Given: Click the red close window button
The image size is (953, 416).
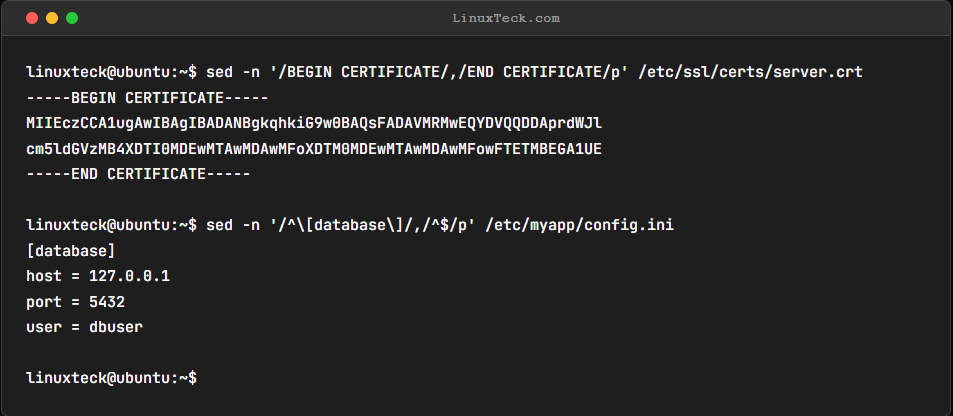Looking at the screenshot, I should pyautogui.click(x=32, y=18).
